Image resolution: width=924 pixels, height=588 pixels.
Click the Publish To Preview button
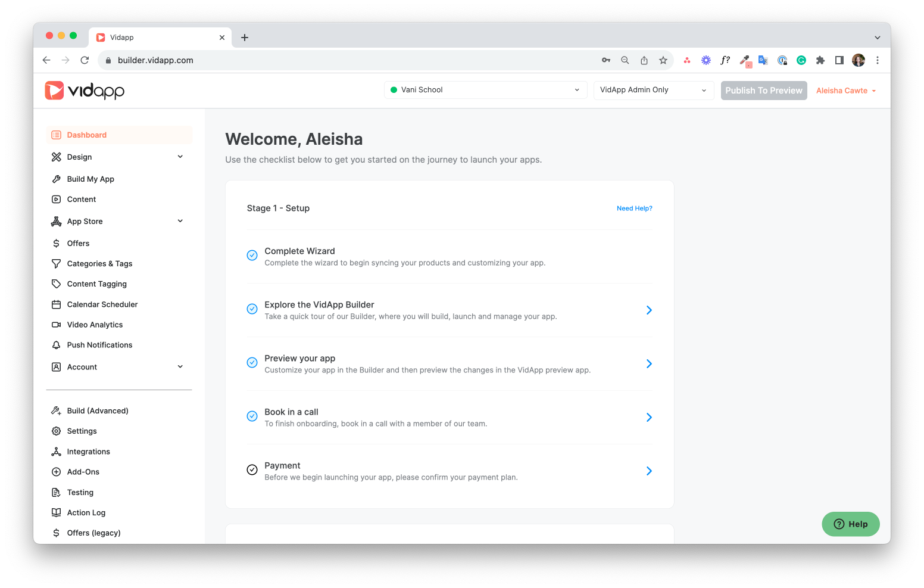click(x=763, y=91)
